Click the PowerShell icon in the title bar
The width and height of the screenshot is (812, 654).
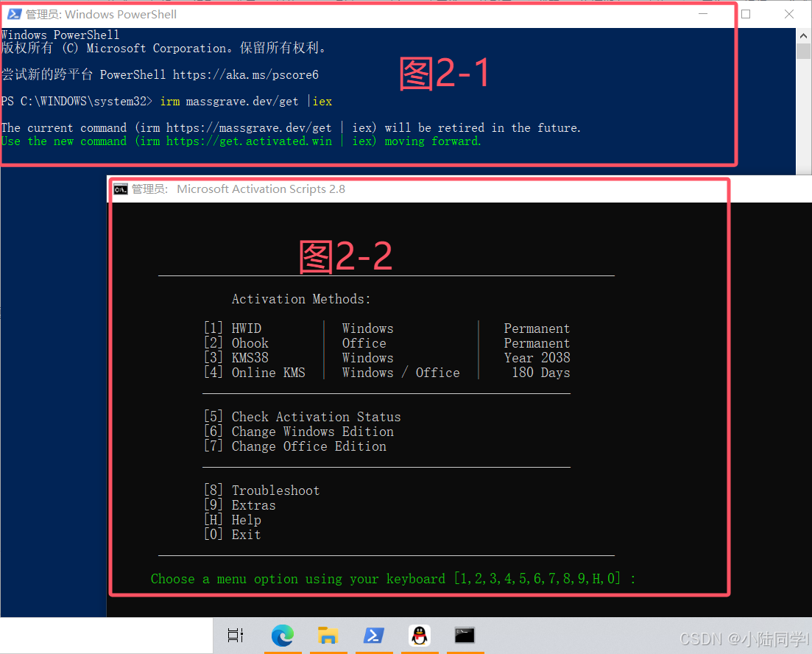[x=14, y=14]
